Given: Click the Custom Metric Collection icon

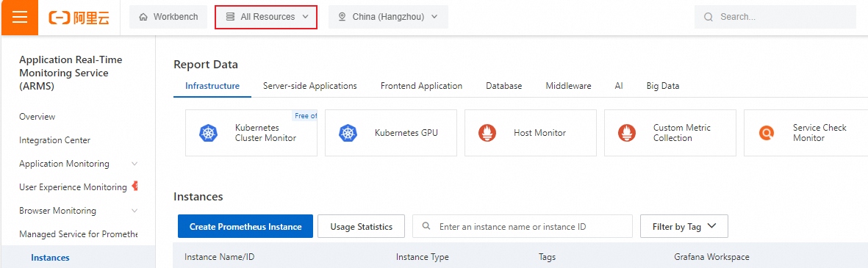Looking at the screenshot, I should click(x=626, y=133).
